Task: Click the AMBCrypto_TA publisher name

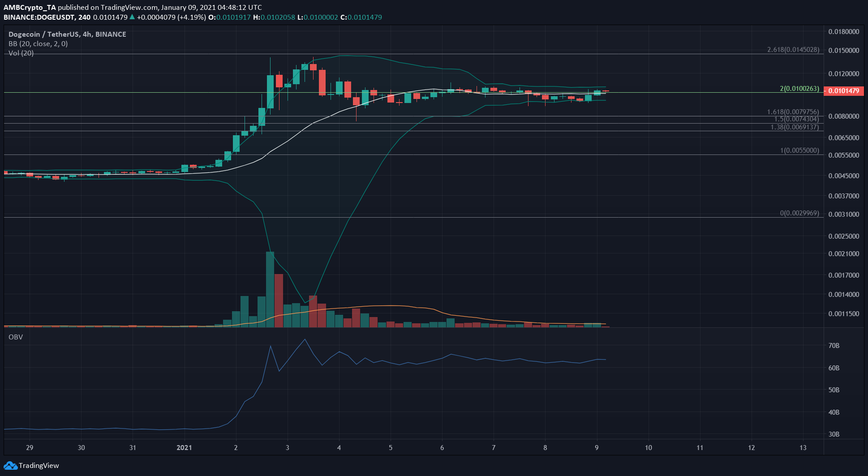Action: 30,7
